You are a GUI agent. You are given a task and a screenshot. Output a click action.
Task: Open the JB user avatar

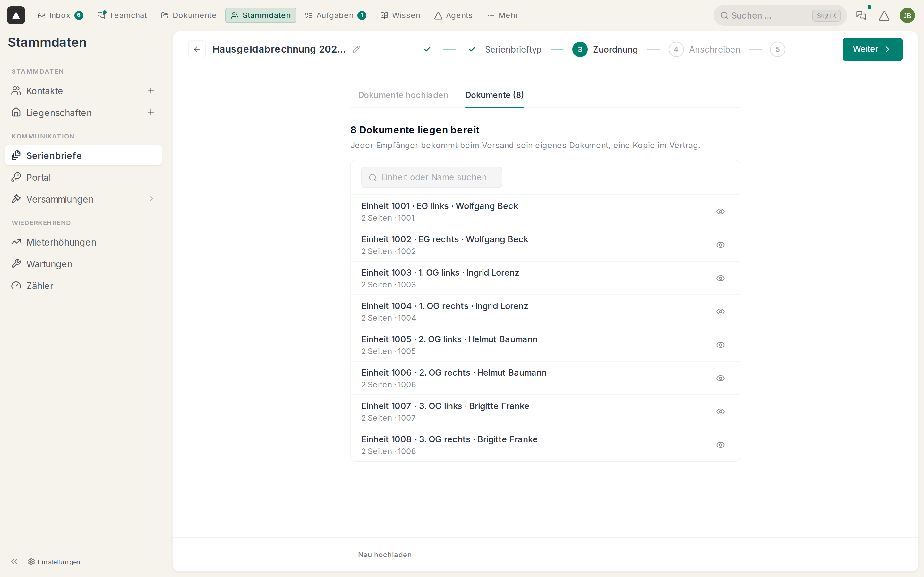(x=907, y=15)
